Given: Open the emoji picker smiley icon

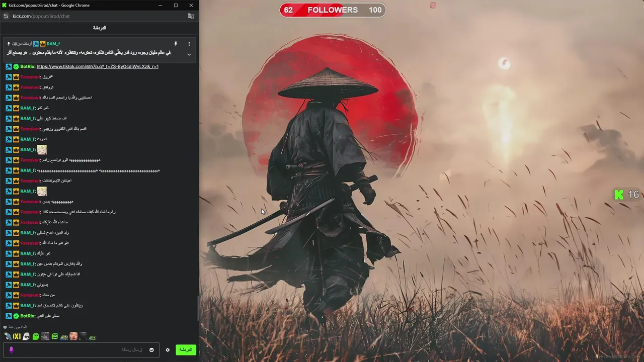Looking at the screenshot, I should 151,350.
